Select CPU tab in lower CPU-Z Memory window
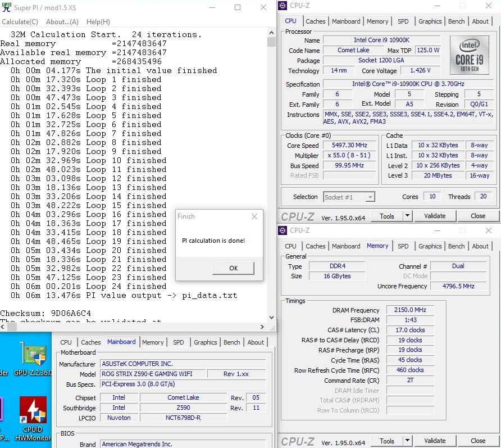Viewport: 501px width, 448px height. [290, 246]
